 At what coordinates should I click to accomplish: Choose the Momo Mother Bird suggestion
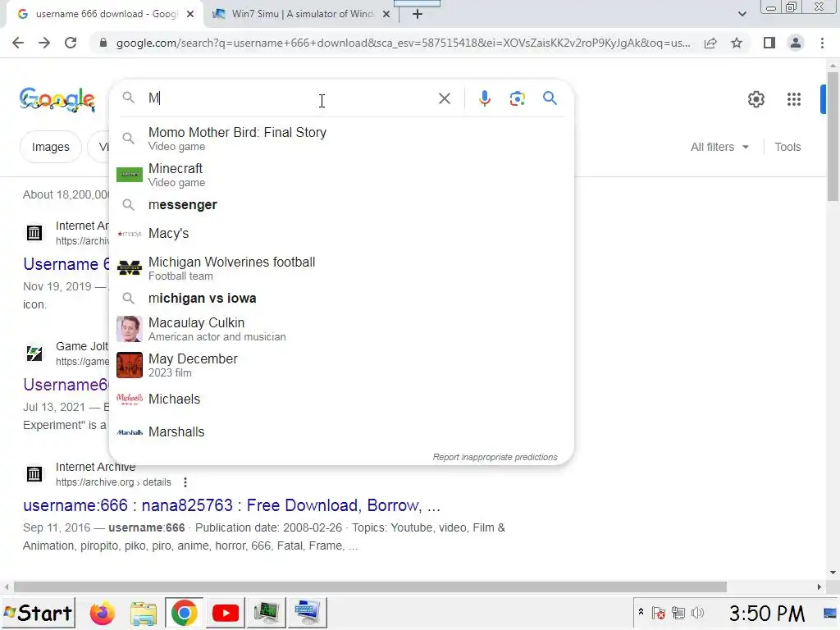click(x=341, y=138)
